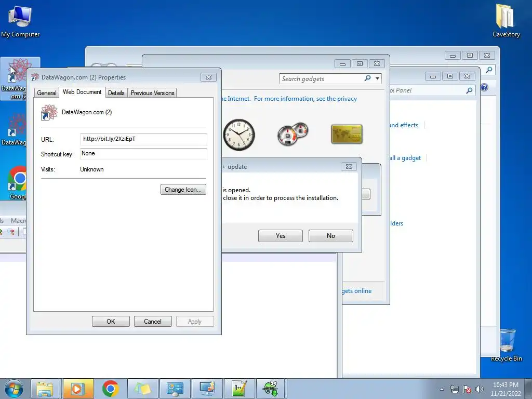This screenshot has height=399, width=532.
Task: Select the Google Chrome desktop shortcut
Action: (x=16, y=182)
